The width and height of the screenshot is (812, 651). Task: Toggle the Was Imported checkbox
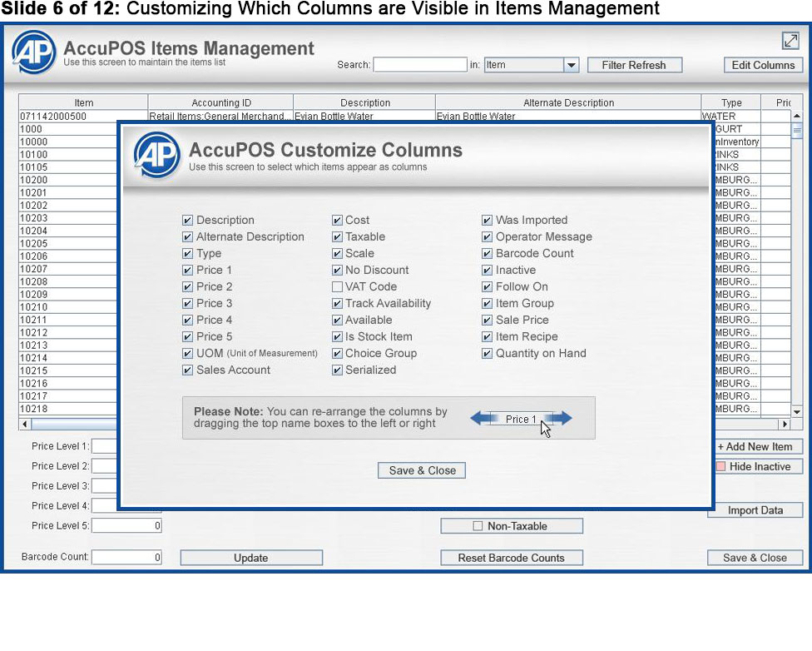(487, 221)
